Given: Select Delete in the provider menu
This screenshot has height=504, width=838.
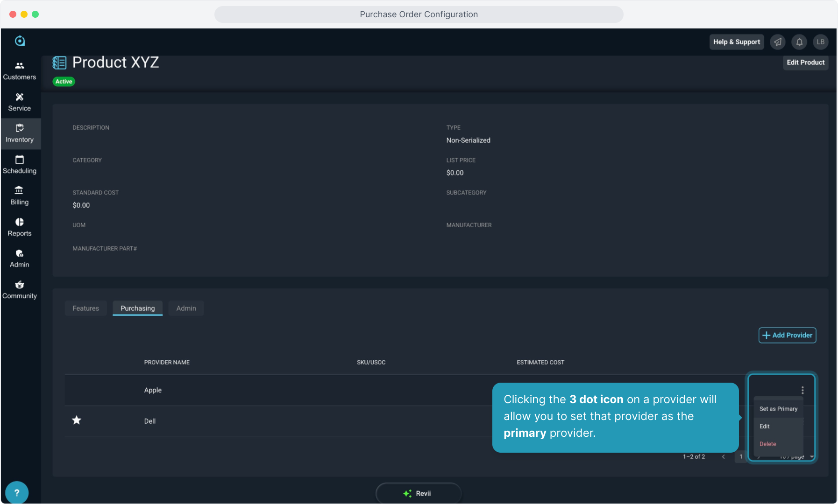Looking at the screenshot, I should 767,444.
